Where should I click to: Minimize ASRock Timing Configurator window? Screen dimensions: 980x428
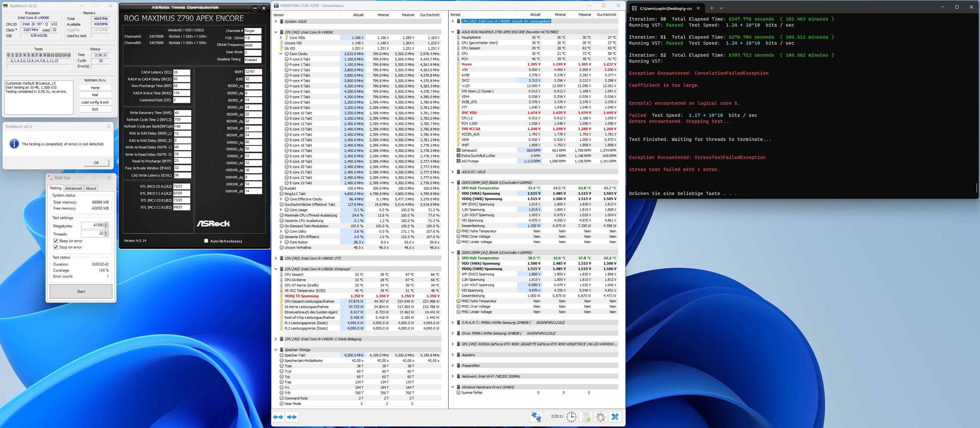coord(254,8)
